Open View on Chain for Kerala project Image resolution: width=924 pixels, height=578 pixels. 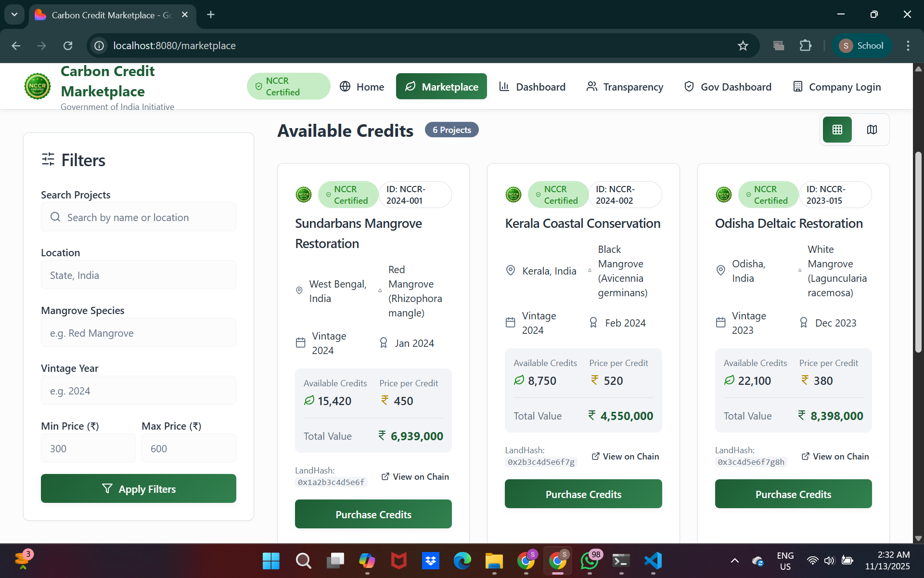[625, 456]
